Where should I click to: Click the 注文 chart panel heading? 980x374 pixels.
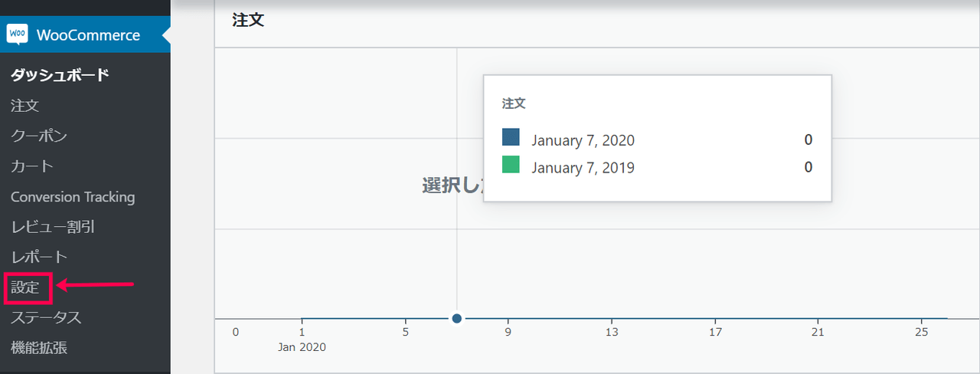248,21
